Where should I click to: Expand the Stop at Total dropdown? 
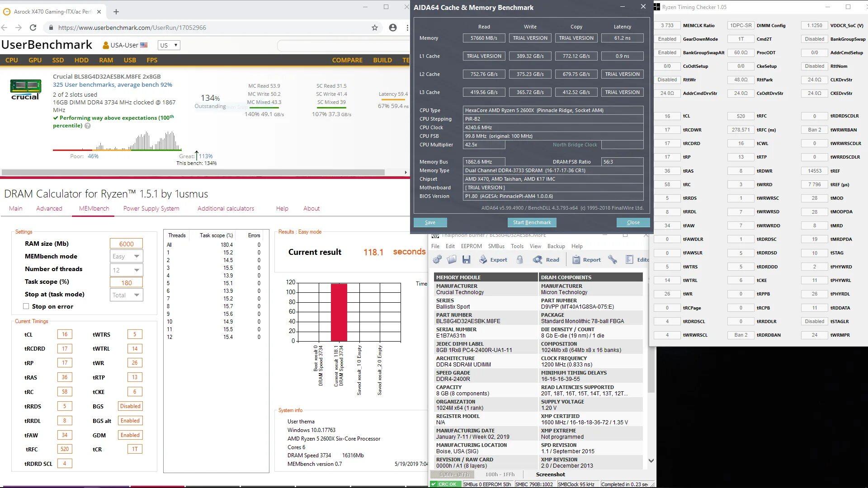click(126, 295)
